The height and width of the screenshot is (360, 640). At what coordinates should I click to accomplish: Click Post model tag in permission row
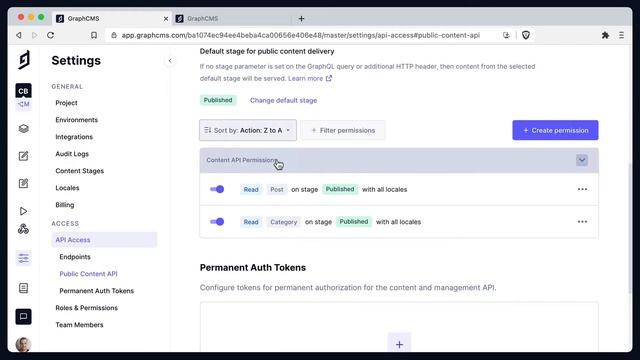tap(276, 189)
